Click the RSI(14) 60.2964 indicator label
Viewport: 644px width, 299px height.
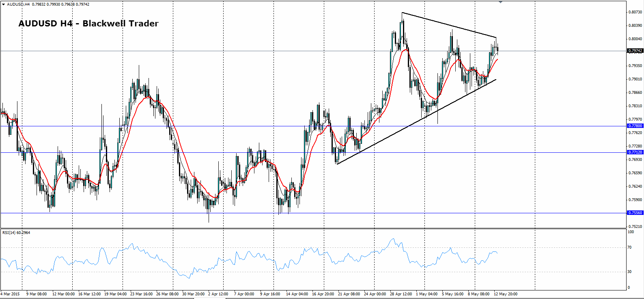point(16,233)
